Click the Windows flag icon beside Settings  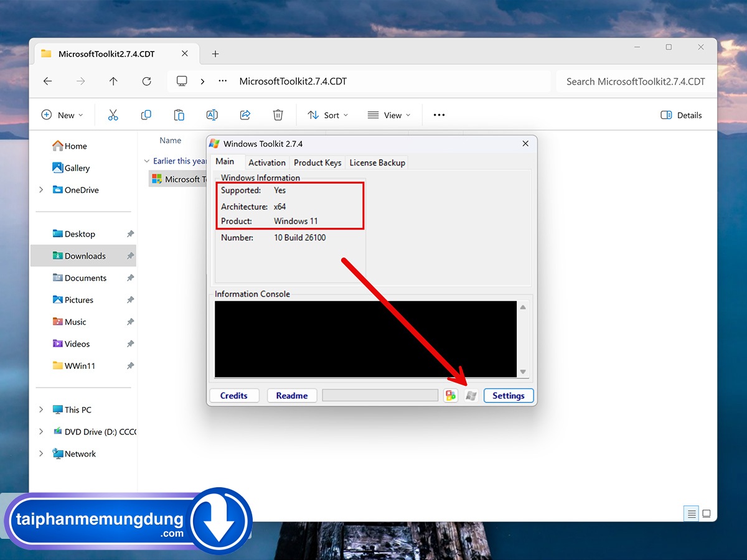tap(471, 395)
